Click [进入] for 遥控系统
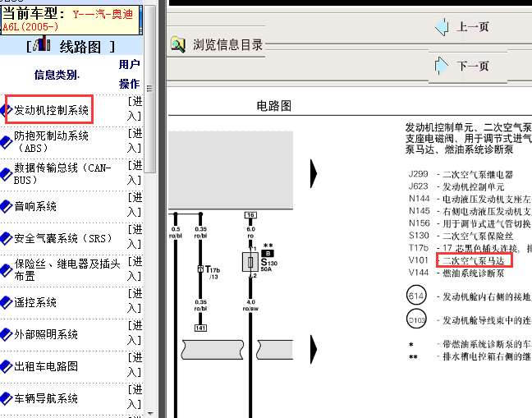Image resolution: width=532 pixels, height=418 pixels. click(x=135, y=301)
